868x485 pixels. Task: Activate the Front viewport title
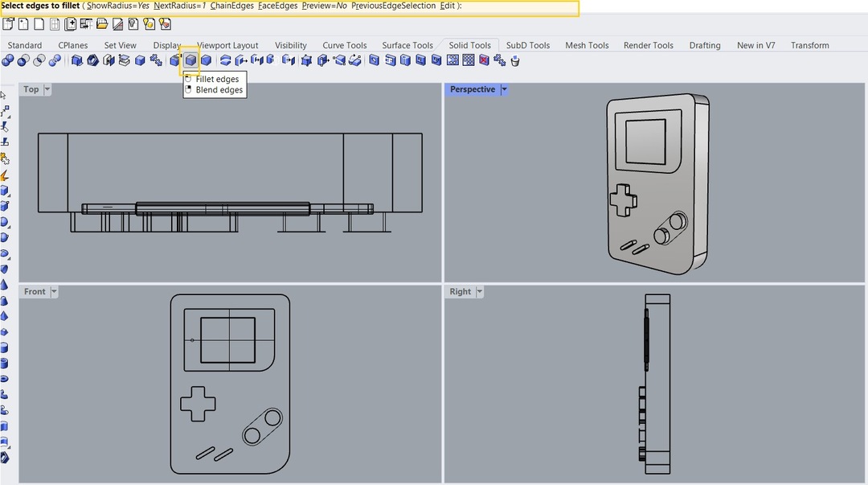click(35, 291)
